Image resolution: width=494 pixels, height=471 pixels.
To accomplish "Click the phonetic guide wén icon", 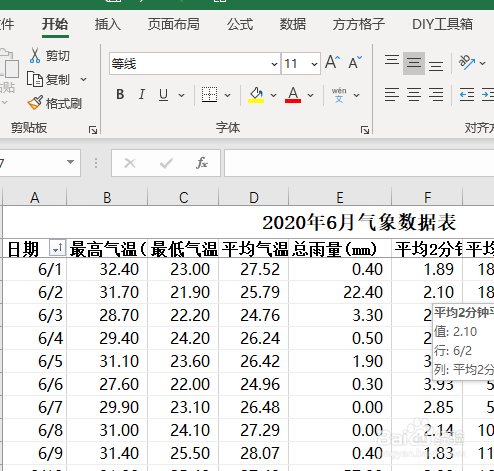I will 339,95.
